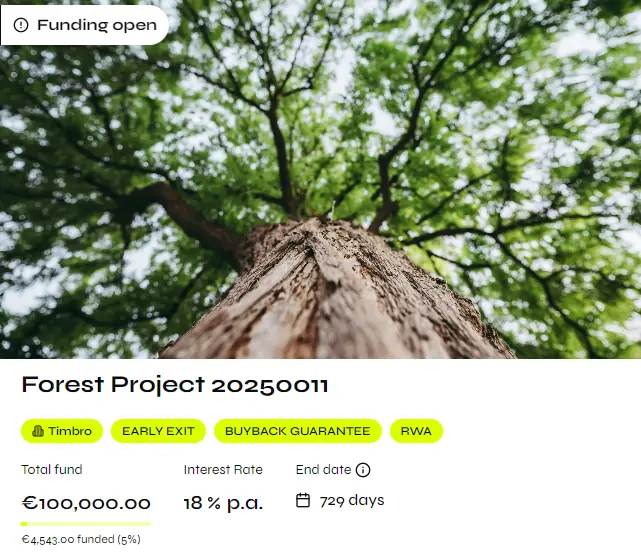Click the tree canopy project image

[320, 179]
